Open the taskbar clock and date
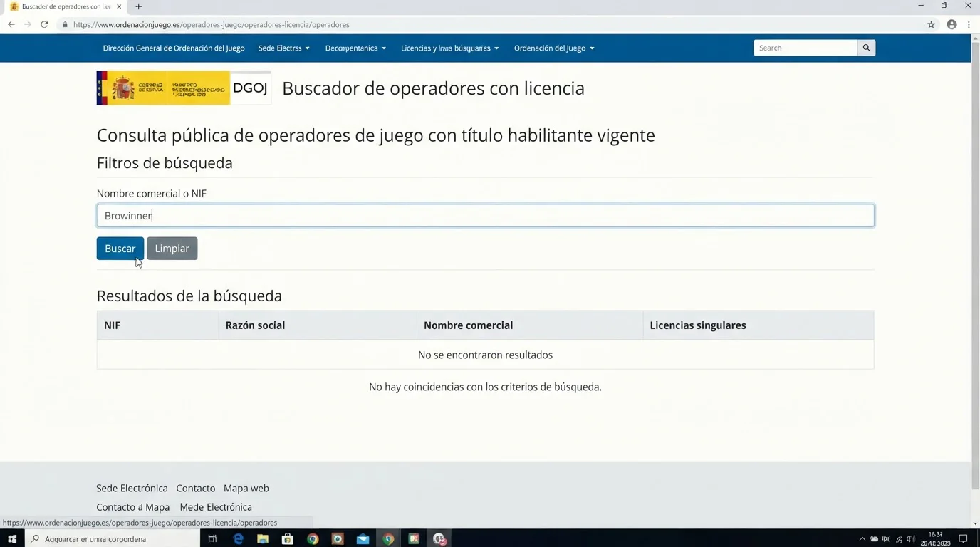The height and width of the screenshot is (547, 980). pyautogui.click(x=936, y=539)
